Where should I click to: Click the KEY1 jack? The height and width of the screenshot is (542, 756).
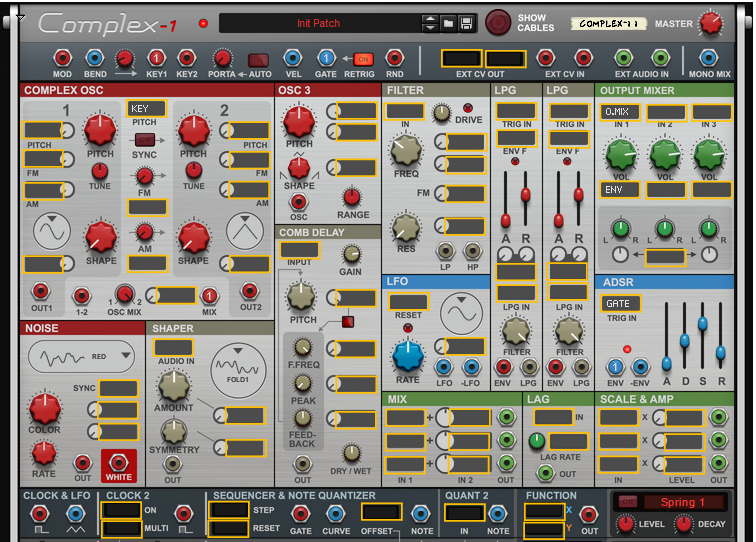156,58
